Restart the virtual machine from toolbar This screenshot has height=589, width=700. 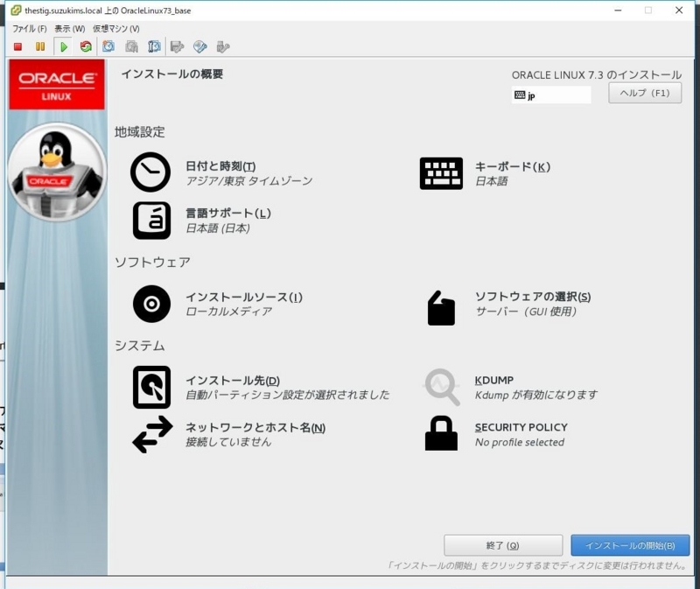[x=86, y=46]
